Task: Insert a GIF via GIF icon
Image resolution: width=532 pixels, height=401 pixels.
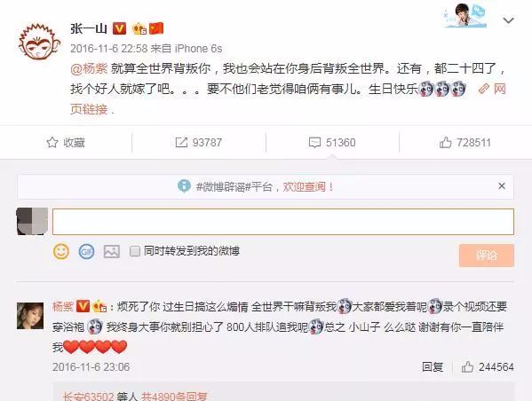Action: (x=86, y=252)
